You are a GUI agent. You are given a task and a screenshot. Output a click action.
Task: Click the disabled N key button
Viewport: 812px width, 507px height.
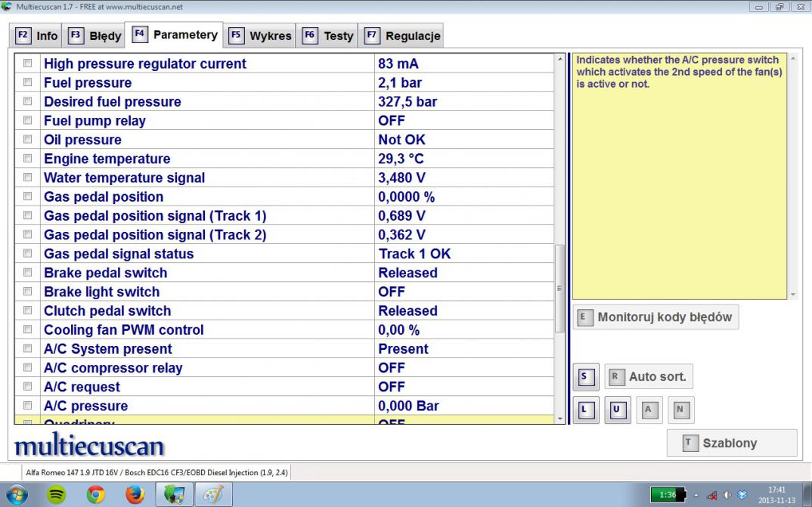[681, 410]
